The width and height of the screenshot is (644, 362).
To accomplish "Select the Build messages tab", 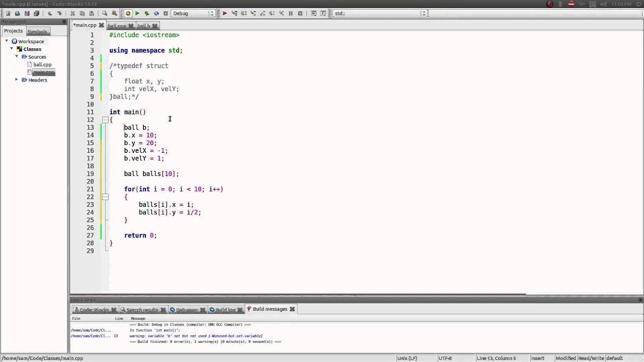I will (270, 309).
